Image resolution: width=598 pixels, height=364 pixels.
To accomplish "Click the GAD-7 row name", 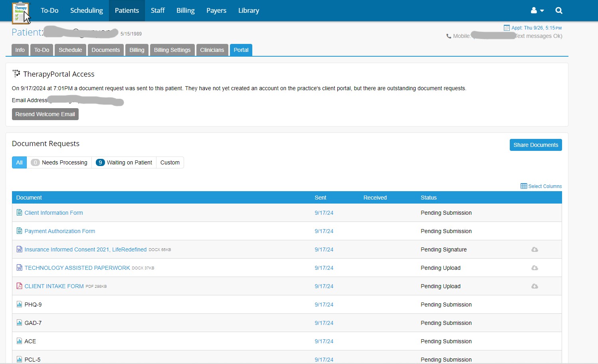I will tap(33, 323).
